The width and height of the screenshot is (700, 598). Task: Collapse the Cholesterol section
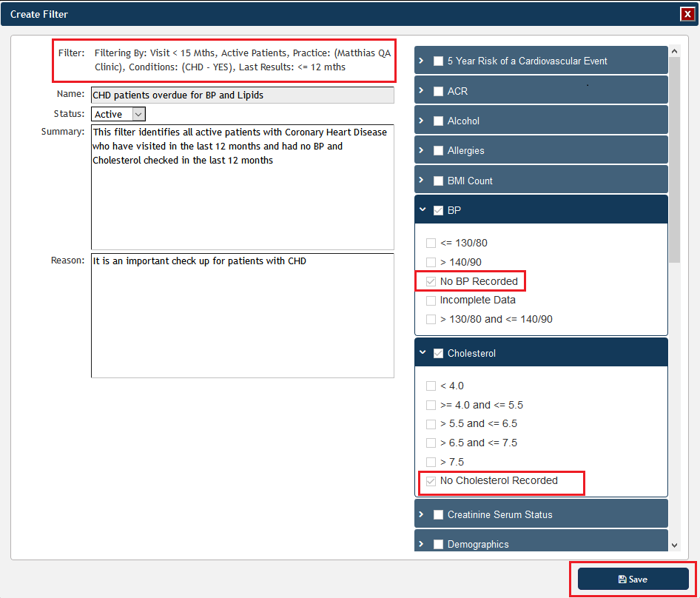pos(423,352)
